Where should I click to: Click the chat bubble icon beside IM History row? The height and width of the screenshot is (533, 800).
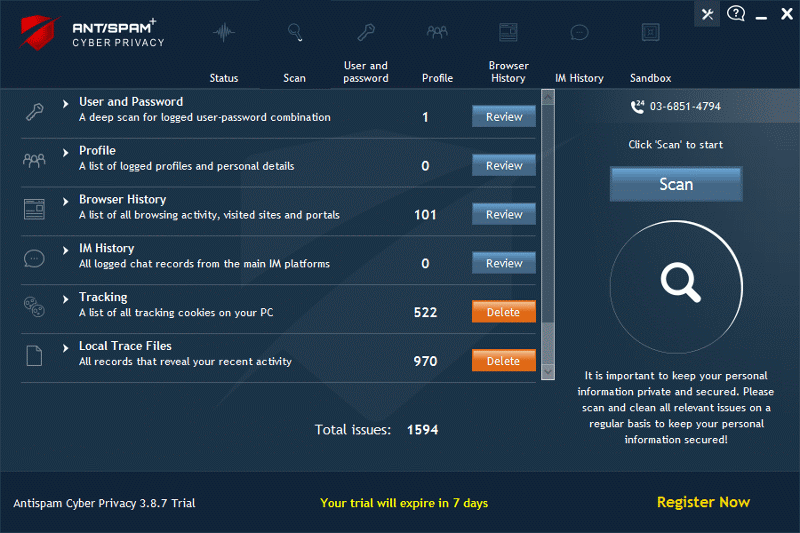pos(34,258)
